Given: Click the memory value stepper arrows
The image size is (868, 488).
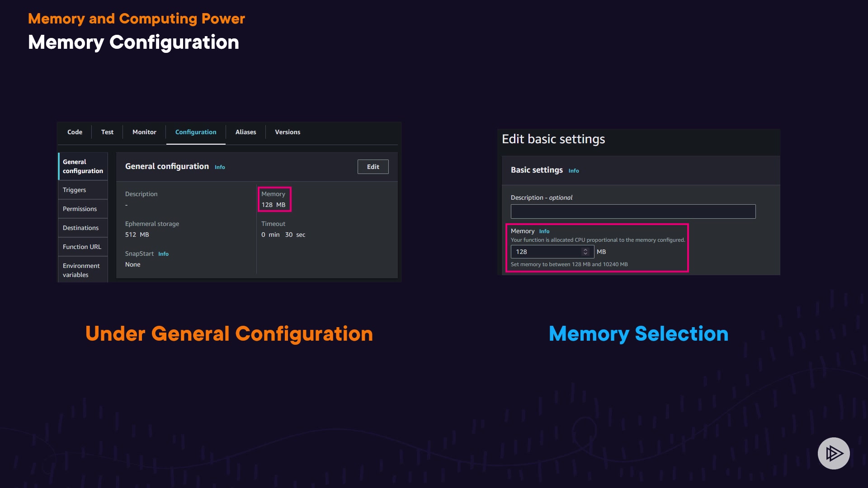Looking at the screenshot, I should point(585,252).
